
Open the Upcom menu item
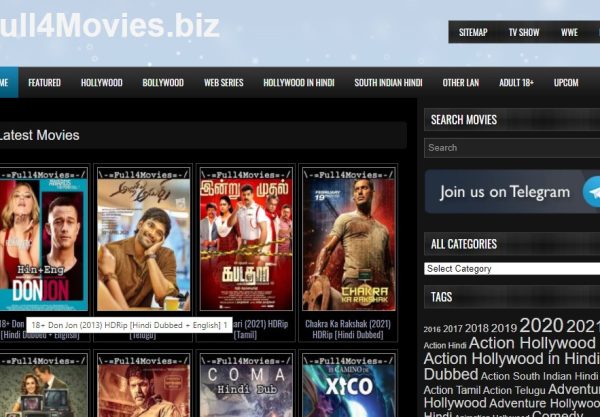click(x=566, y=83)
